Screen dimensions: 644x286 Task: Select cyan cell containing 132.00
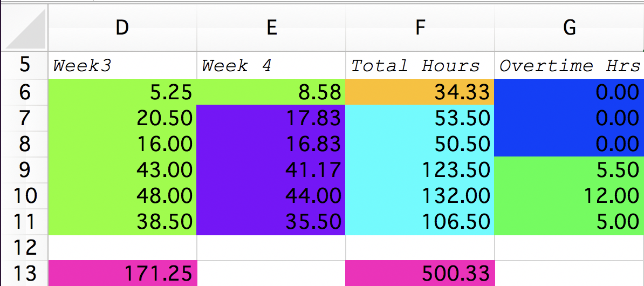point(420,195)
